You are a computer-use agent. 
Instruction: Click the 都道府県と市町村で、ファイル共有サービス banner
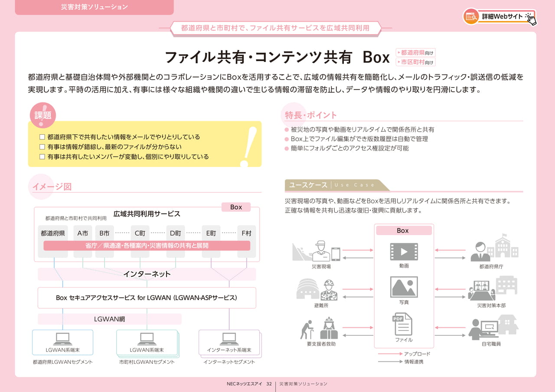276,28
